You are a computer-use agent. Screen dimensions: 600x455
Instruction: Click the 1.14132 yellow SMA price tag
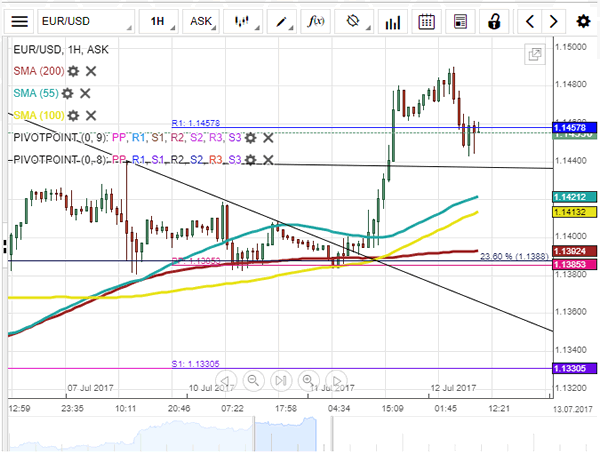pos(575,212)
